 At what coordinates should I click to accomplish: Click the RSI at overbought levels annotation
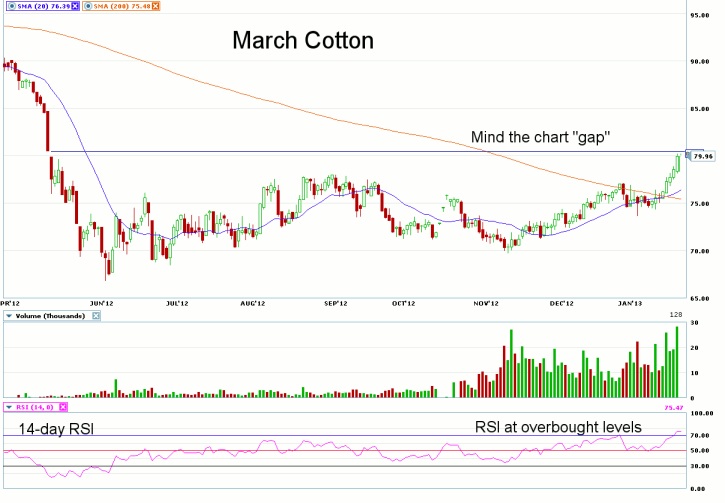click(x=558, y=427)
